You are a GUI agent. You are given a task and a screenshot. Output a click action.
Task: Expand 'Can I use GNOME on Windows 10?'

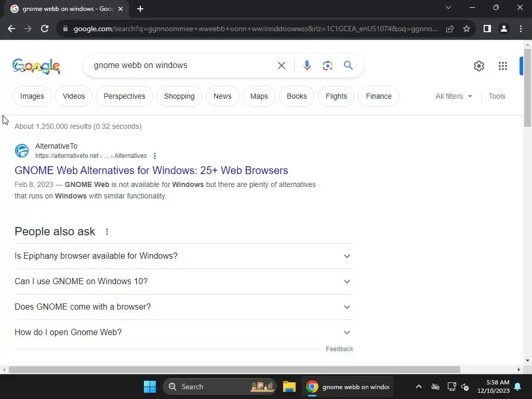tap(184, 282)
